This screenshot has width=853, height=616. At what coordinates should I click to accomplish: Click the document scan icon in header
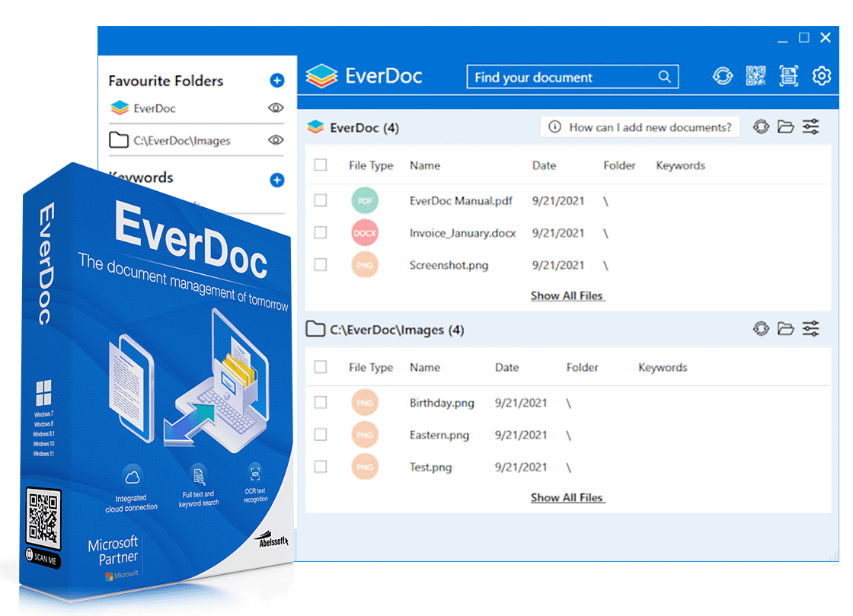tap(789, 76)
